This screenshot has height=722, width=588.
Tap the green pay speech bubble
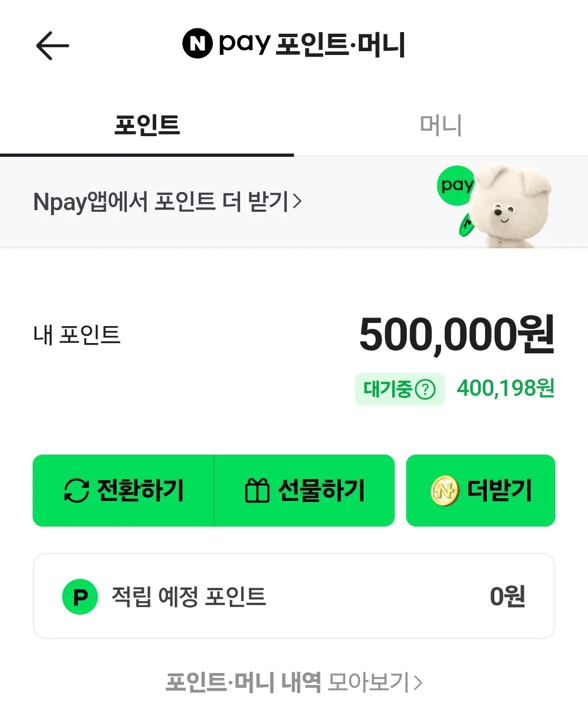[x=456, y=186]
